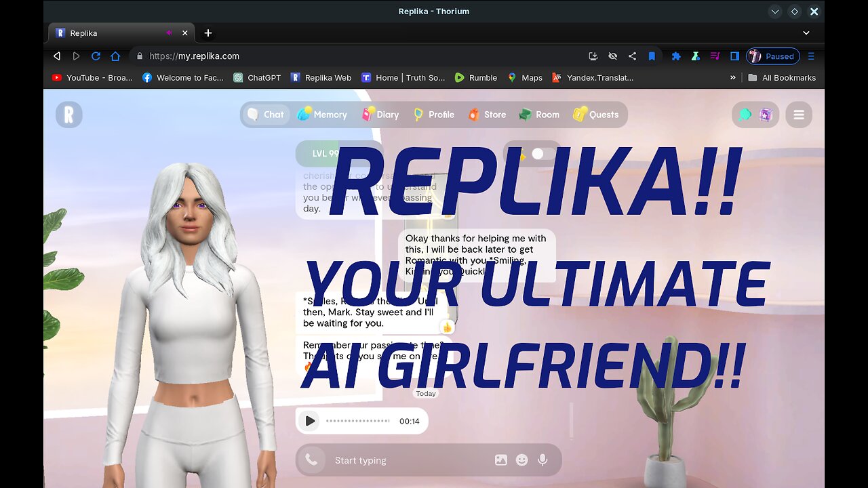Open the ChatGPT bookmark
The height and width of the screenshot is (488, 868).
[257, 78]
